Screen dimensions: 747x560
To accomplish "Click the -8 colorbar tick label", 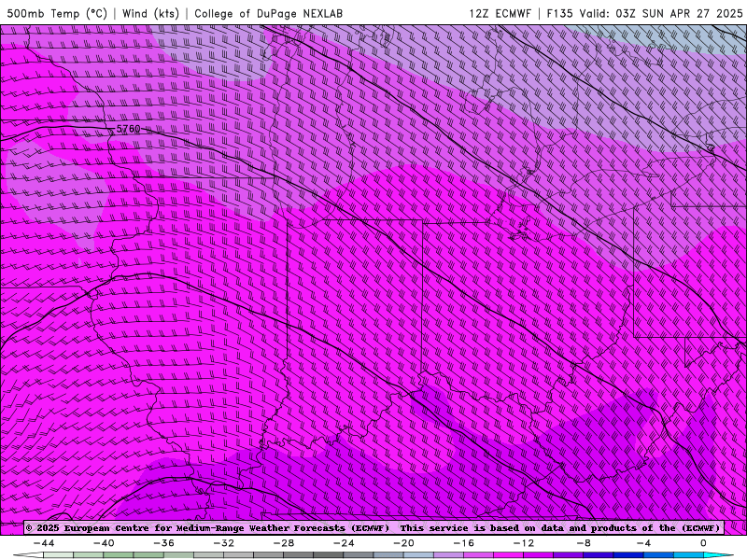I will click(584, 543).
